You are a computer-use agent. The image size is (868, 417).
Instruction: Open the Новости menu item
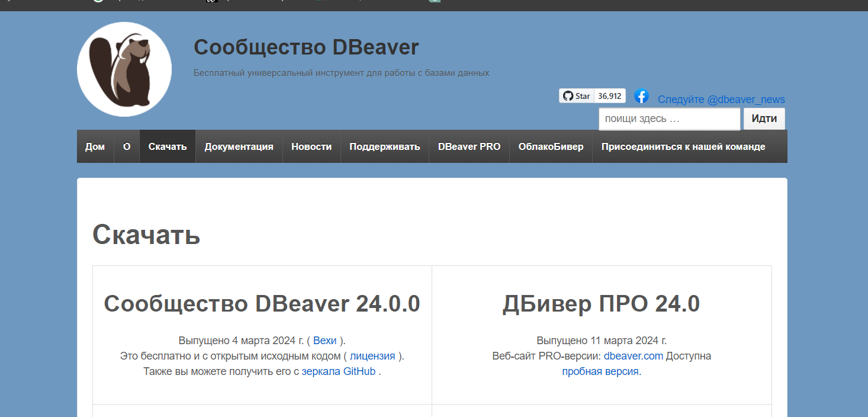[x=311, y=146]
